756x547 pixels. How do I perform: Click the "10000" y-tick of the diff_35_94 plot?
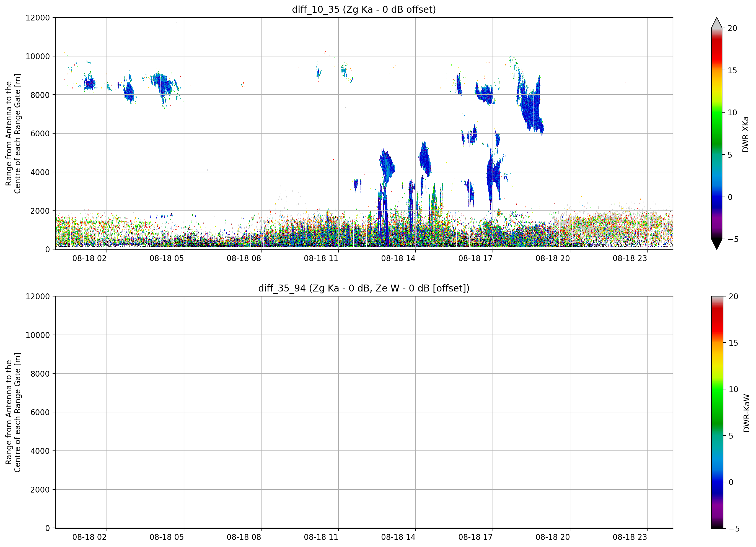38,335
